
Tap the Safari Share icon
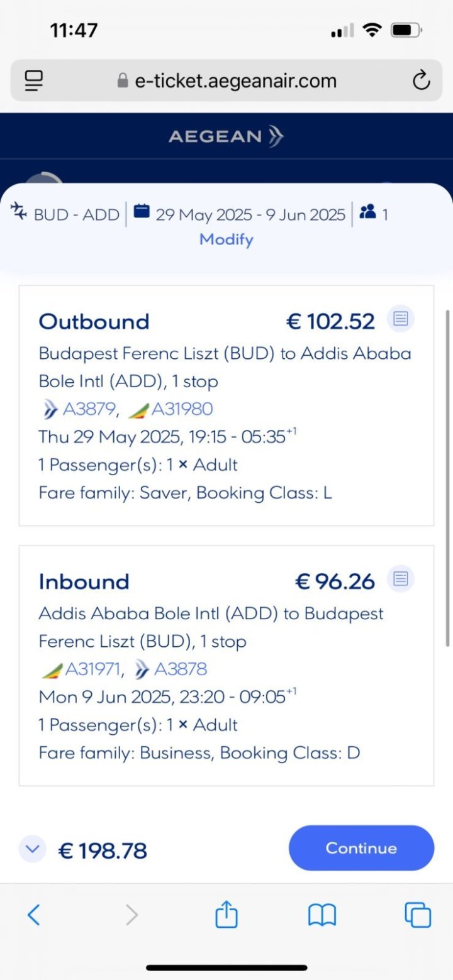(226, 915)
